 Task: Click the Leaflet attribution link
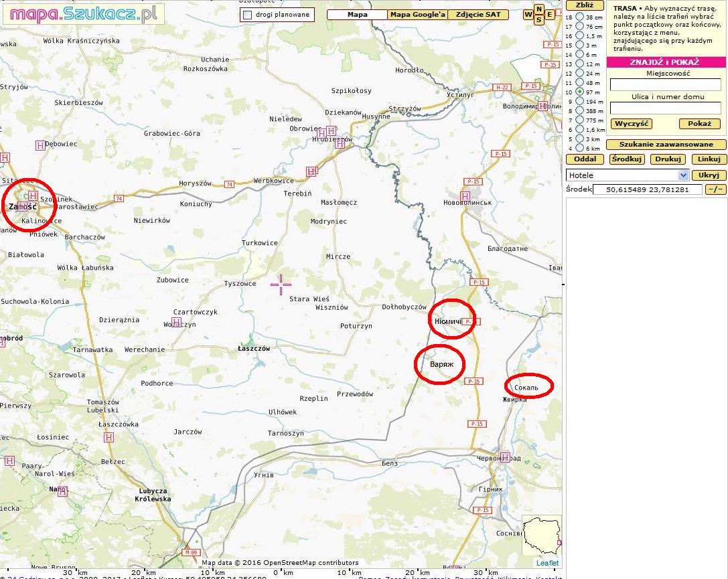[x=547, y=563]
